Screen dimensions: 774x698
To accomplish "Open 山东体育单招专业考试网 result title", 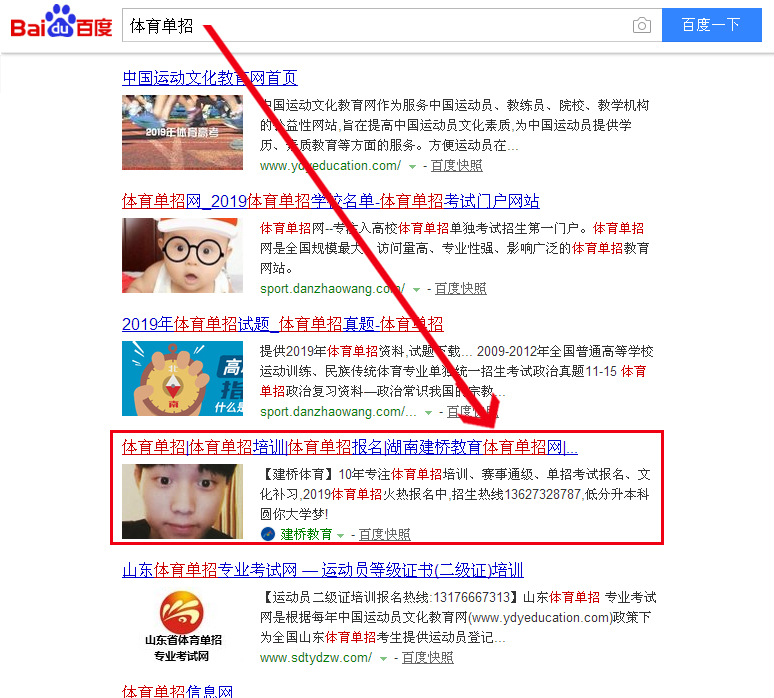I will tap(323, 570).
